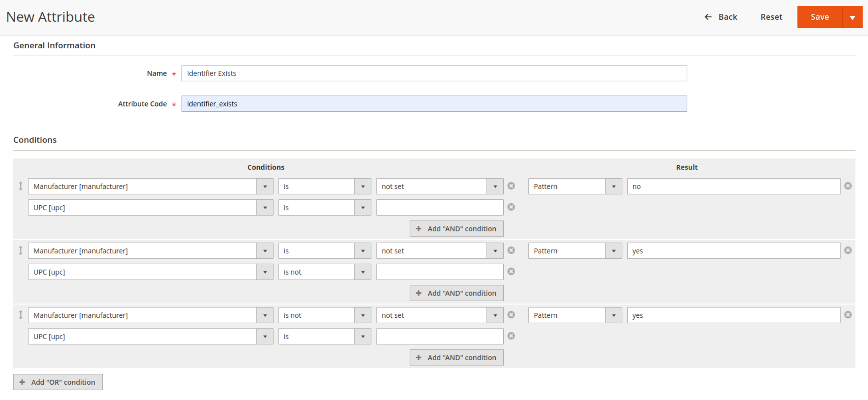Open first Pattern result type dropdown
This screenshot has height=400, width=868.
[613, 186]
